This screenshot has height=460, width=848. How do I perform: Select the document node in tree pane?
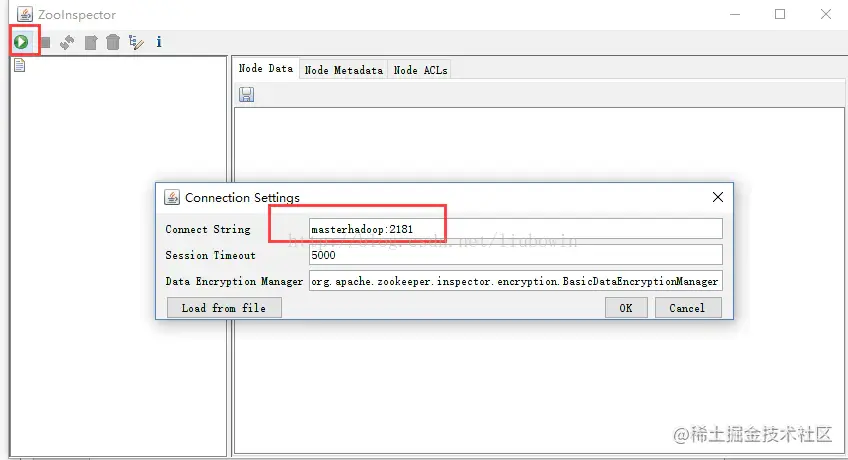(x=19, y=65)
